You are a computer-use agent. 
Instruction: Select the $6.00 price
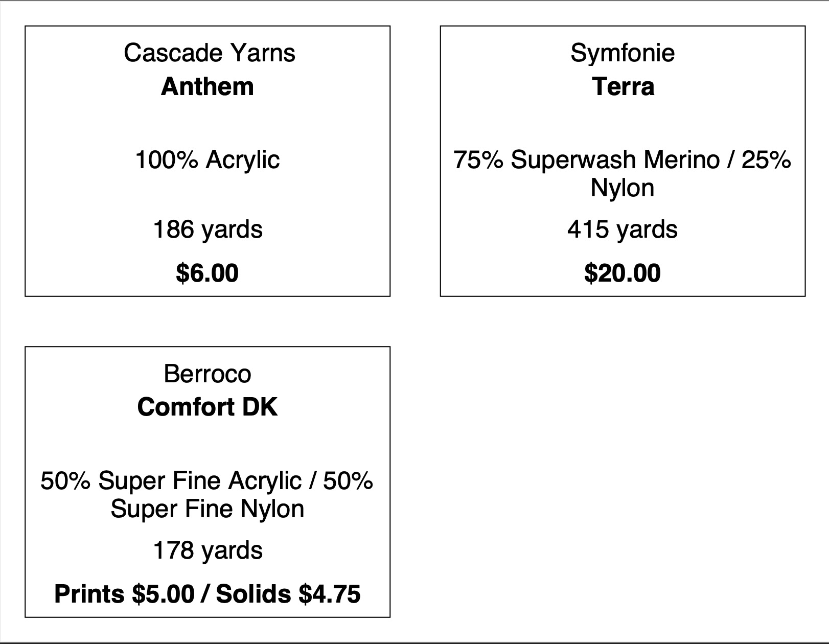(x=208, y=273)
